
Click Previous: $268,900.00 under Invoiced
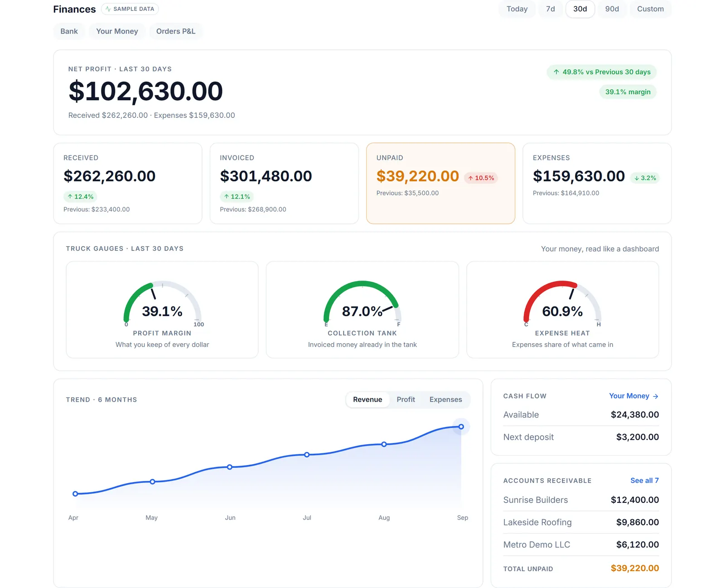[x=253, y=209]
